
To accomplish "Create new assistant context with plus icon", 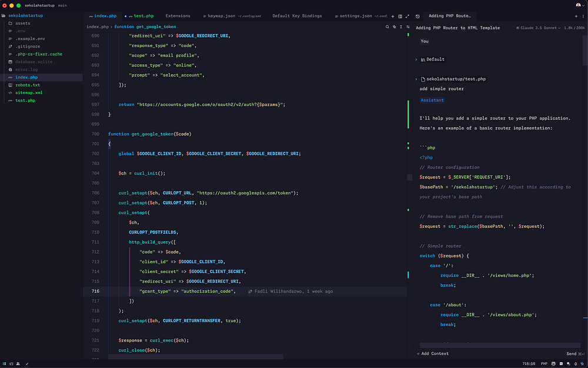I will [x=576, y=16].
